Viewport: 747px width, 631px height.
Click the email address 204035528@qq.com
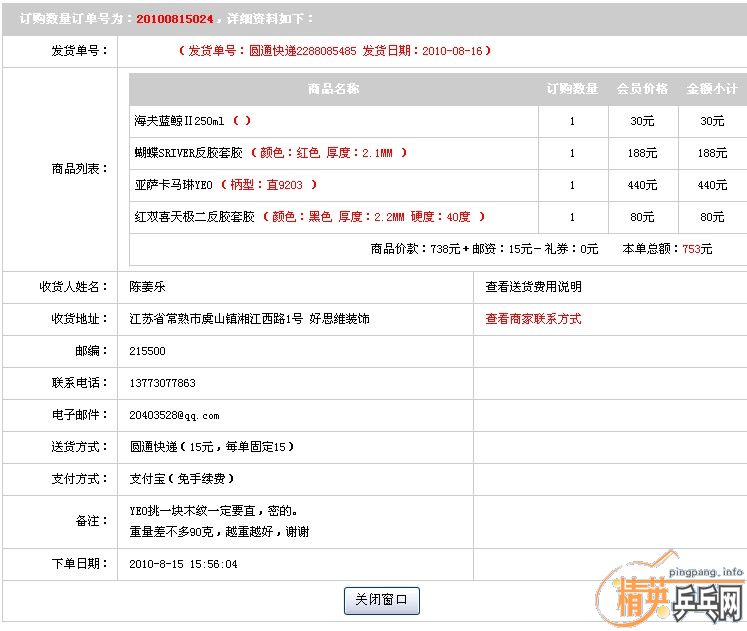point(174,415)
